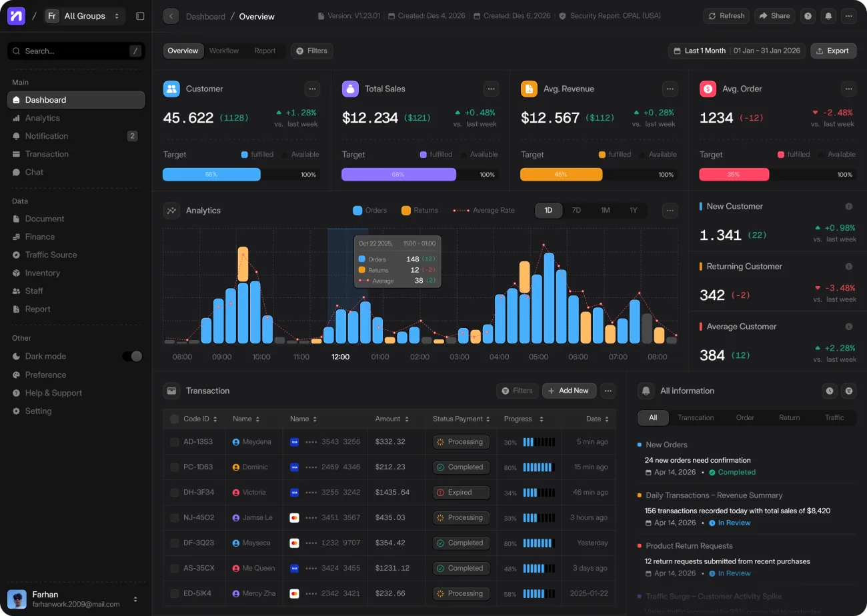Select checkbox for row PC-1D63
The image size is (867, 616).
pyautogui.click(x=175, y=467)
